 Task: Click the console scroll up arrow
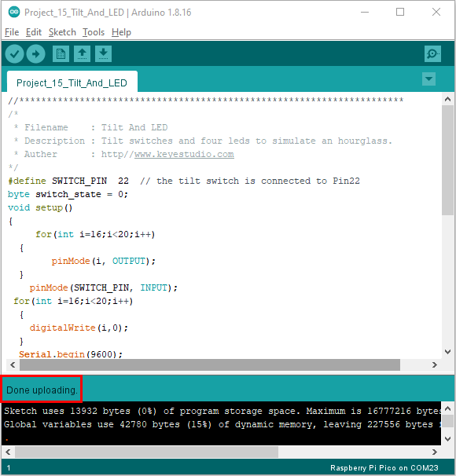[447, 408]
